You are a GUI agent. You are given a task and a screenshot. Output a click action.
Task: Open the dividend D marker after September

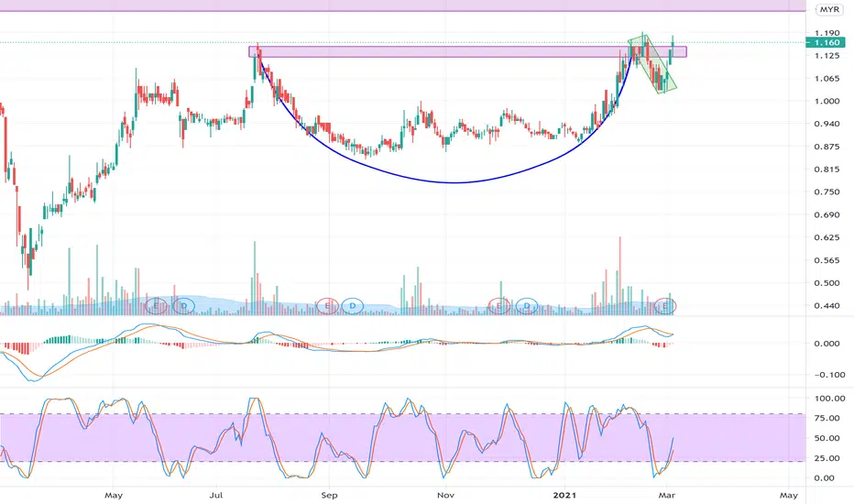click(x=353, y=306)
